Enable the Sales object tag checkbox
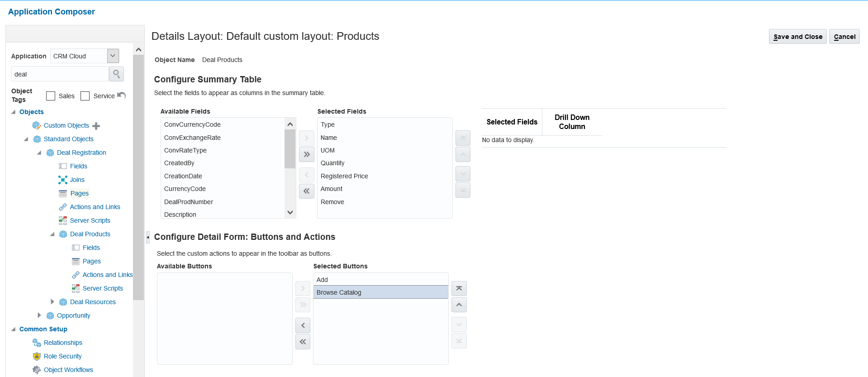 click(x=51, y=96)
